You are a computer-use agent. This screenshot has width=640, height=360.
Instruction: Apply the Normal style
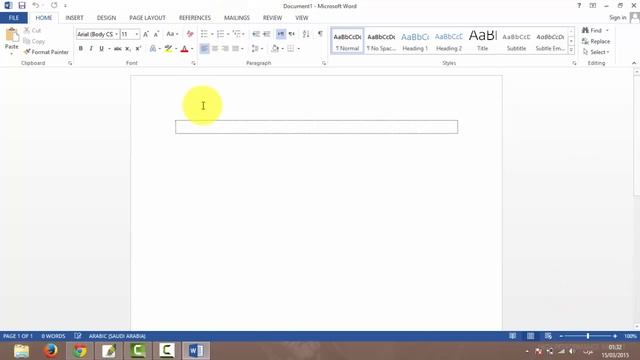tap(347, 41)
